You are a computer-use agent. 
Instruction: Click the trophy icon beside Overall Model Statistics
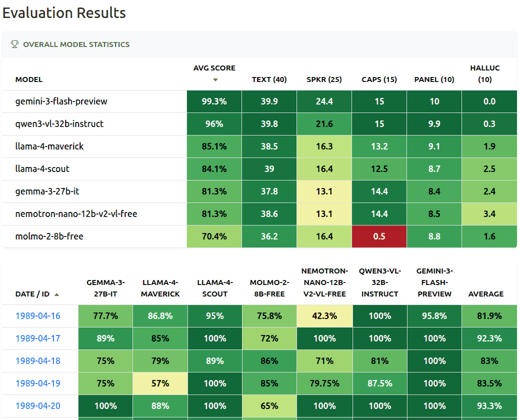tap(14, 44)
